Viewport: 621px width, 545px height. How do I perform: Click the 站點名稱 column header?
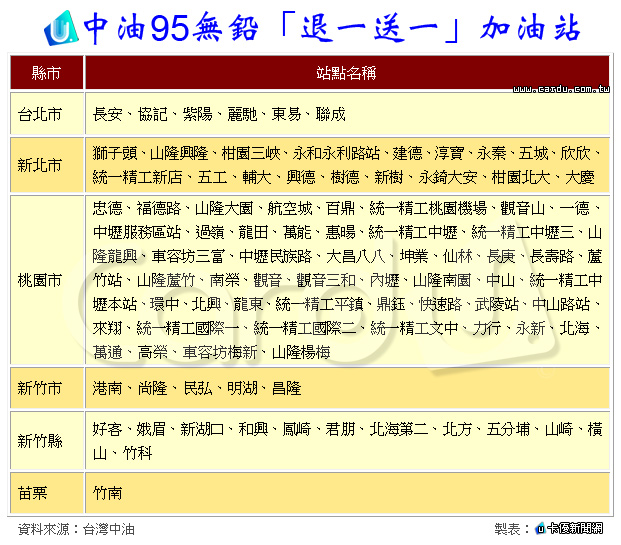coord(347,73)
